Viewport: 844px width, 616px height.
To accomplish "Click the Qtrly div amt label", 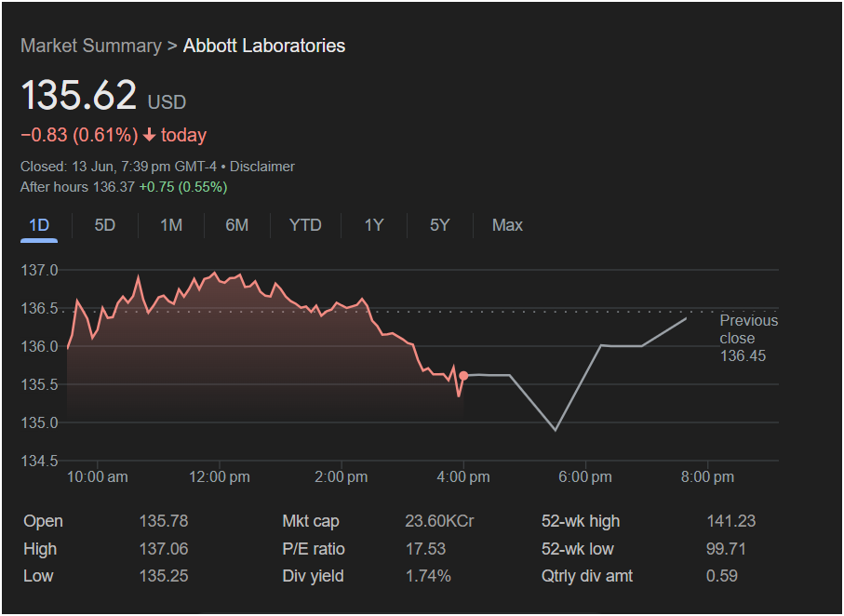I will [587, 576].
